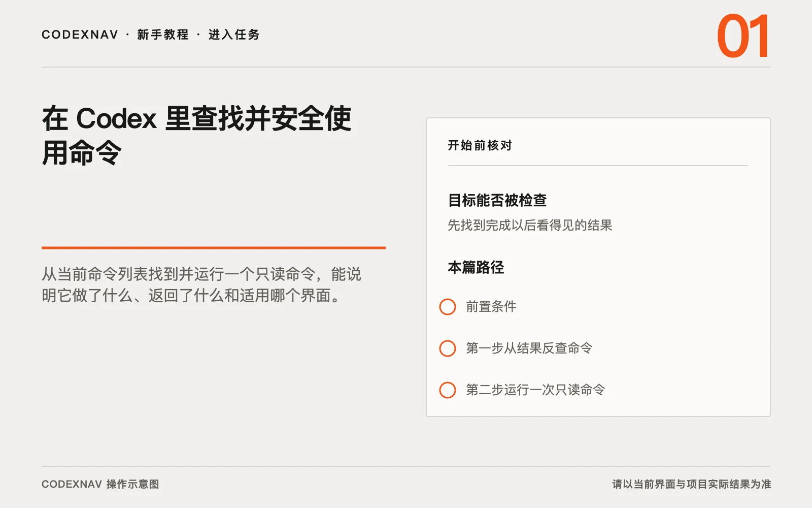Screen dimensions: 812x508
Task: Open the 前置条件 path item text
Action: pos(491,307)
